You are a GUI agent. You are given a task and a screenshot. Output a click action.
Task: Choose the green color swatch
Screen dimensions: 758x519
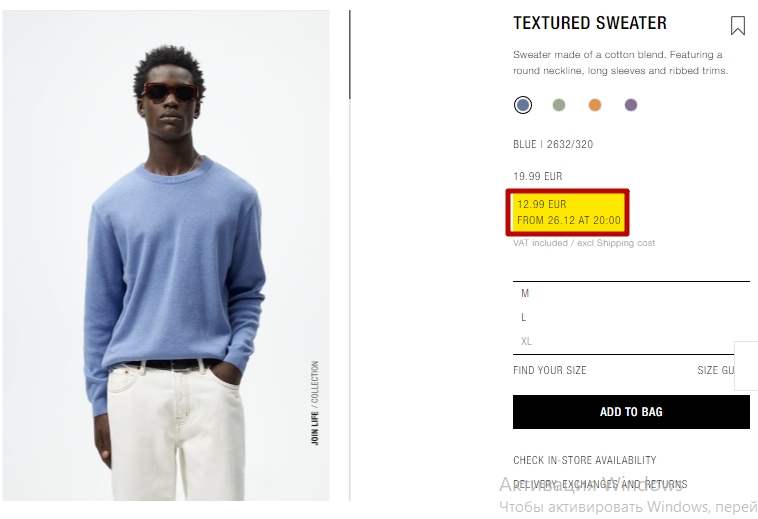tap(559, 105)
